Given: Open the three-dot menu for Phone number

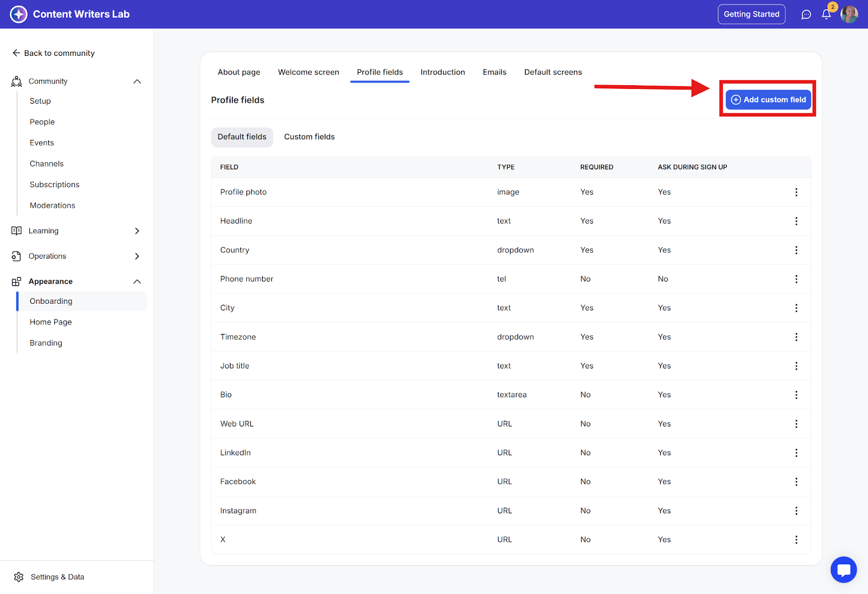Looking at the screenshot, I should point(796,279).
